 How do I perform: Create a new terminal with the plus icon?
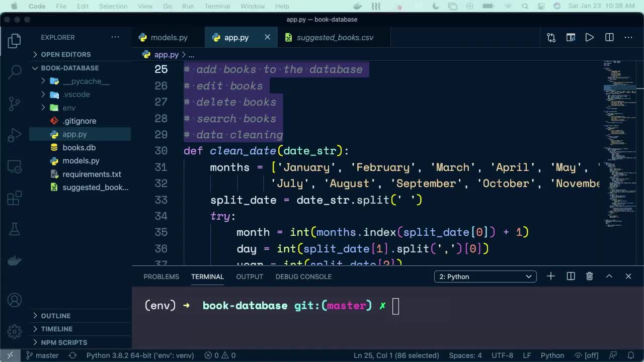(x=550, y=276)
